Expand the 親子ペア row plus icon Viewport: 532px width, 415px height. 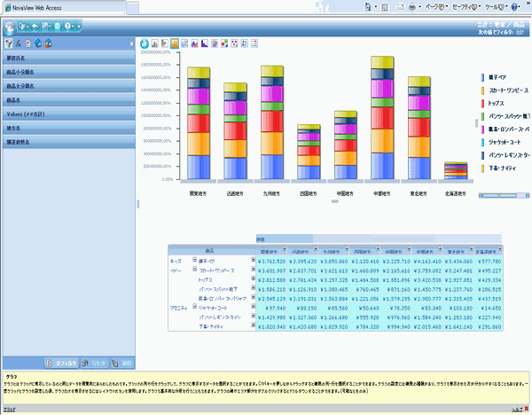(253, 260)
